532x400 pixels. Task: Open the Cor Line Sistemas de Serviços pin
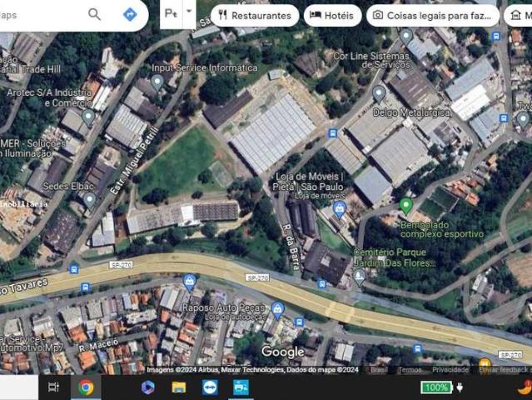406,37
